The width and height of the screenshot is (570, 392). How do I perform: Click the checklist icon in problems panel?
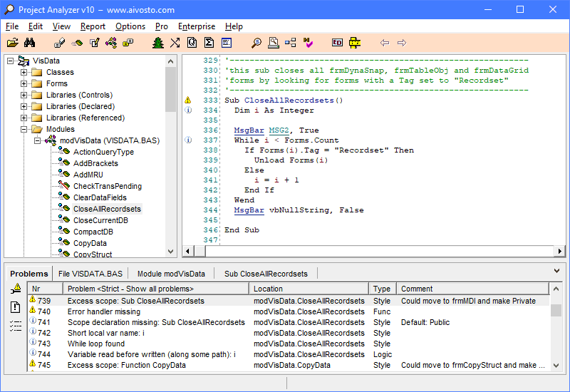click(16, 326)
